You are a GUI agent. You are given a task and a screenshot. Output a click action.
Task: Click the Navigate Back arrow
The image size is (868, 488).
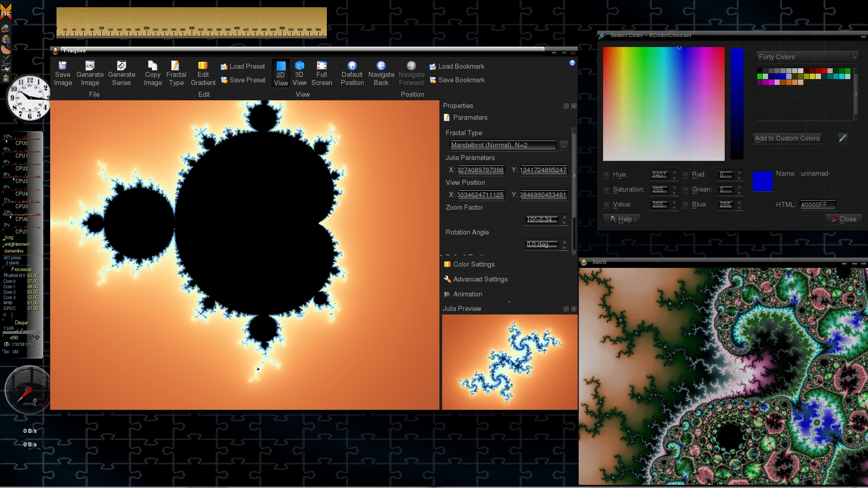click(381, 66)
